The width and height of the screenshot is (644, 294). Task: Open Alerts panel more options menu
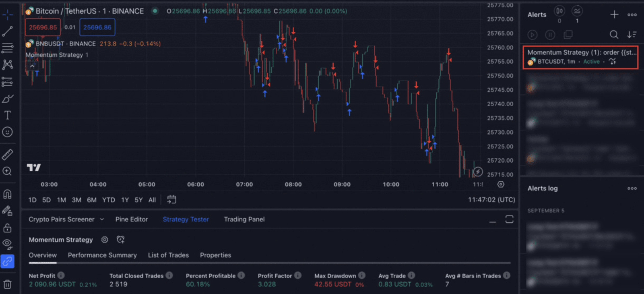(x=632, y=15)
